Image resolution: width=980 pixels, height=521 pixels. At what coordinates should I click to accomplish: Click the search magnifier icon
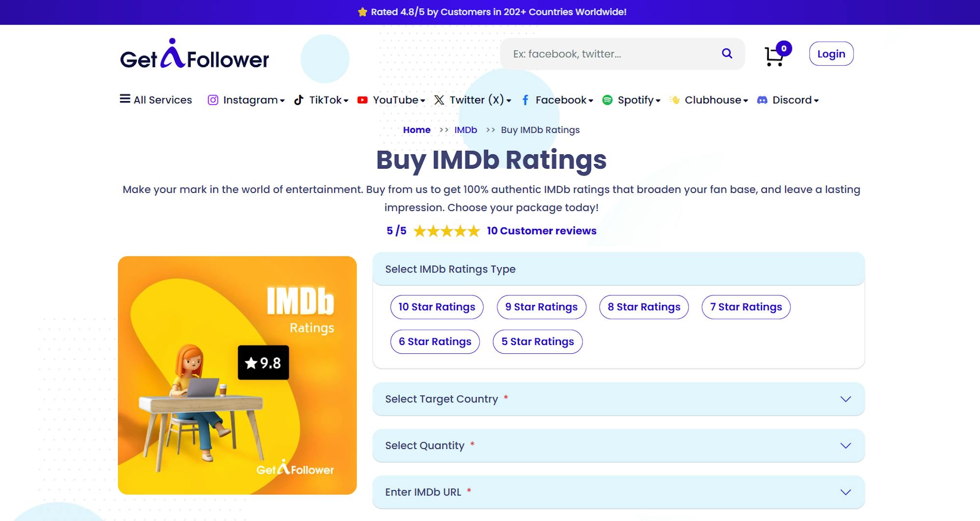pos(727,54)
